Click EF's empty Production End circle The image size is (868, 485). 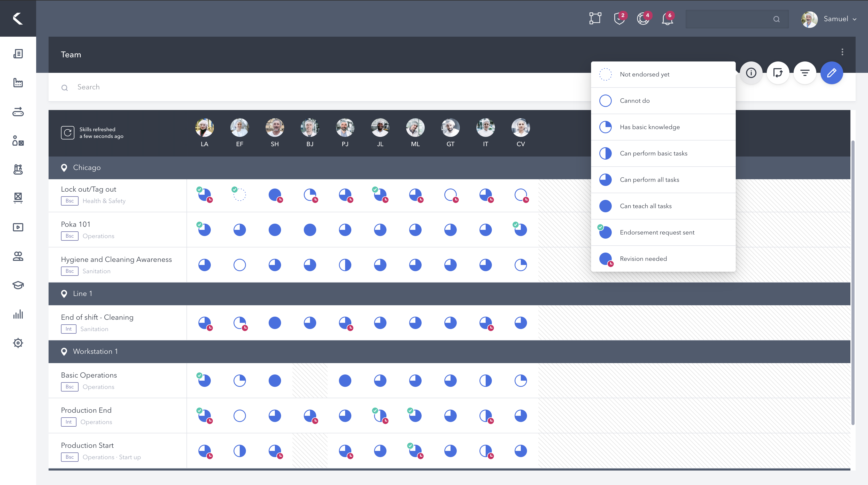[239, 416]
